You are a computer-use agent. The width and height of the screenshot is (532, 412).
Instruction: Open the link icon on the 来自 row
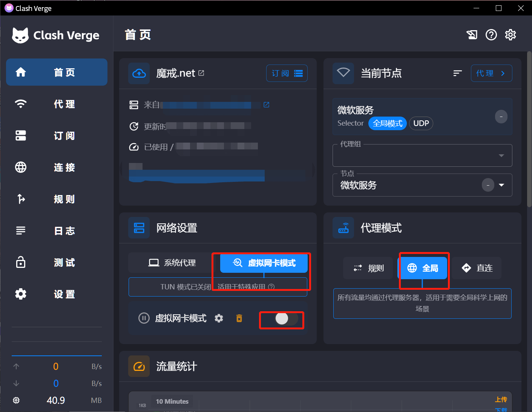(266, 105)
